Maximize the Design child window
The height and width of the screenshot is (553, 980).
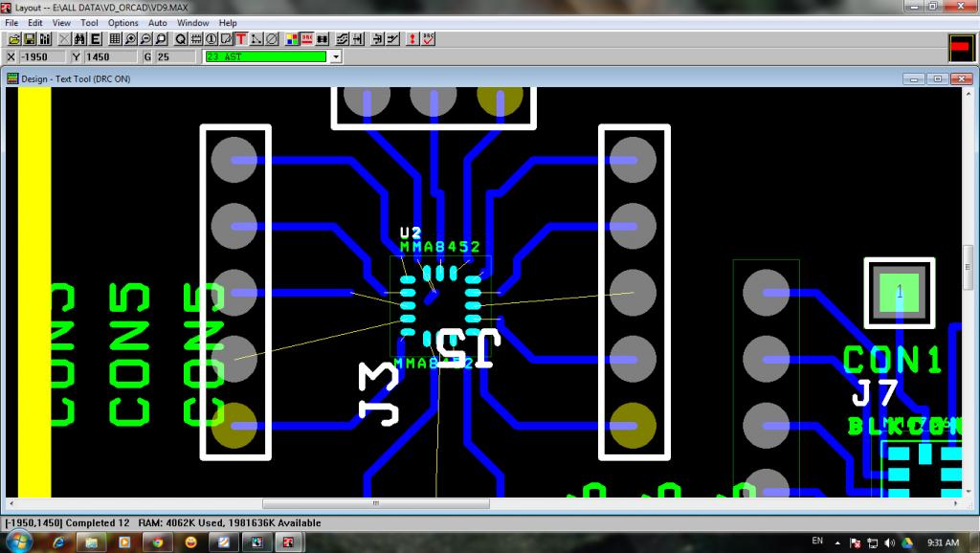click(x=938, y=78)
